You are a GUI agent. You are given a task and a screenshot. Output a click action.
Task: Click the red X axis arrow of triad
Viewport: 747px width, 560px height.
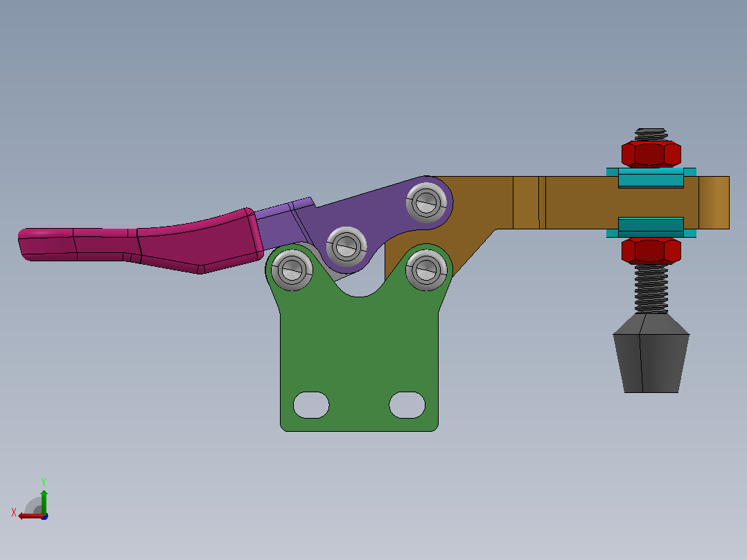[x=30, y=516]
